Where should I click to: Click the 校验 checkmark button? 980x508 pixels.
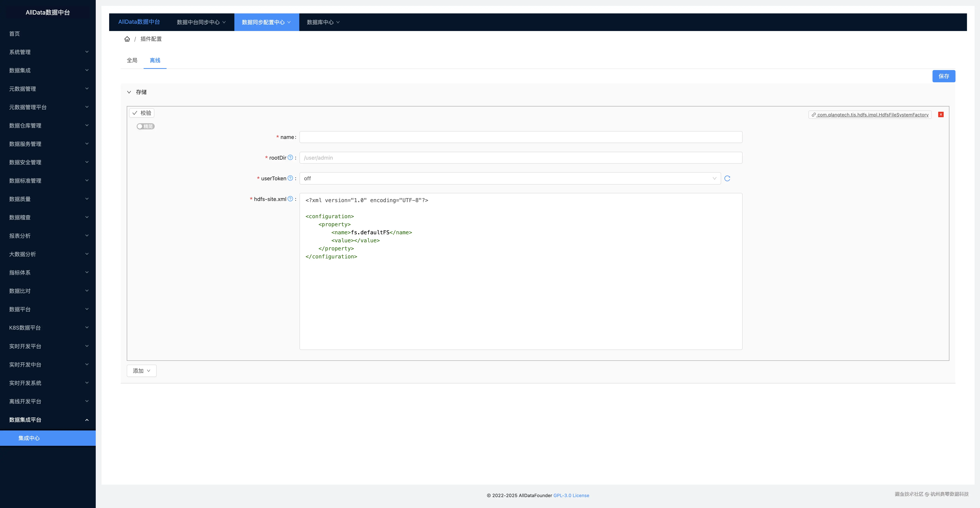point(142,113)
